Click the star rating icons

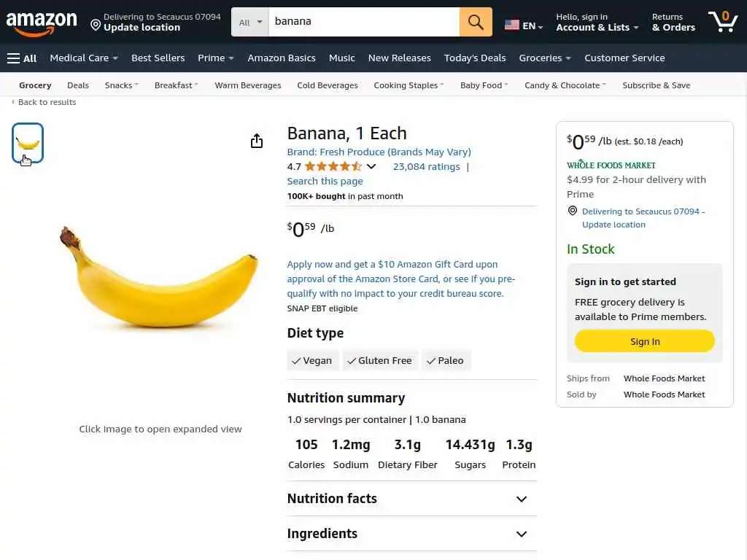(x=333, y=166)
